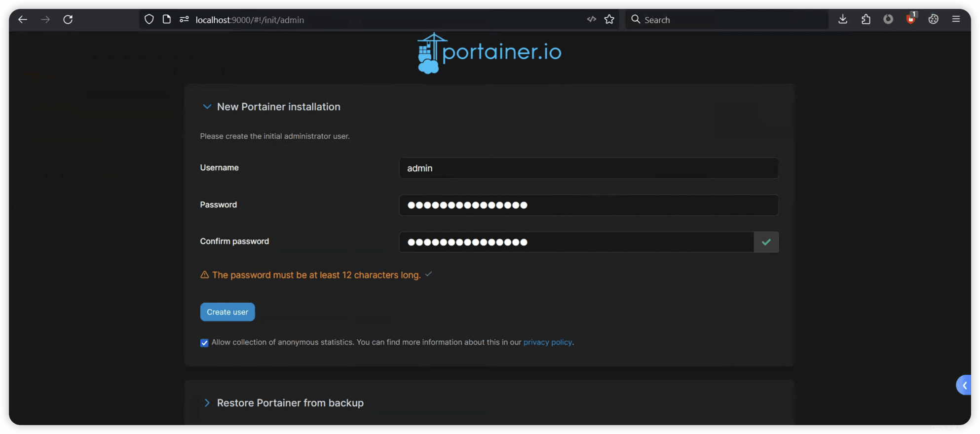The image size is (980, 434).
Task: Click the warning triangle before password rule
Action: coord(204,275)
